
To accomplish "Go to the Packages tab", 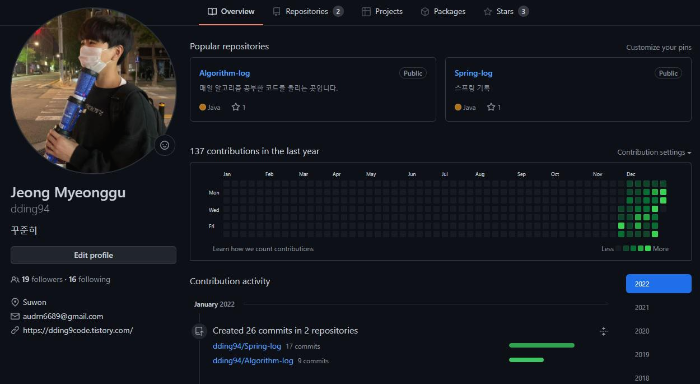I will click(x=443, y=12).
